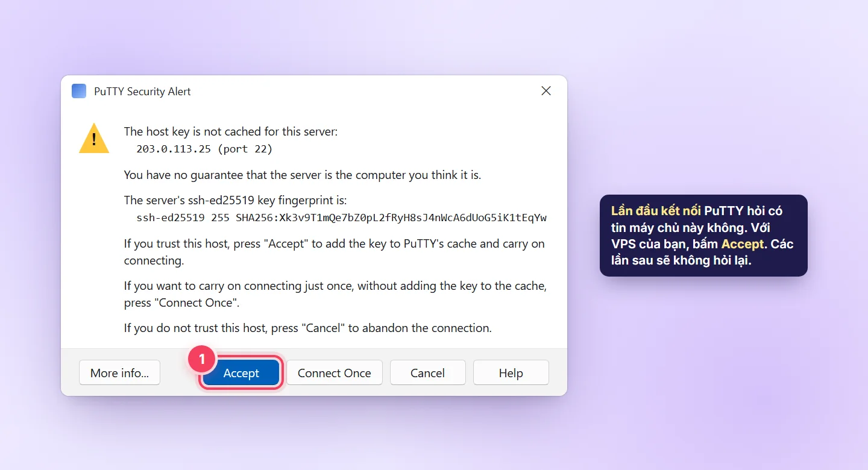The width and height of the screenshot is (868, 470).
Task: Click the Vietnamese 'Lần đầu kết nối' tooltip
Action: pos(703,236)
